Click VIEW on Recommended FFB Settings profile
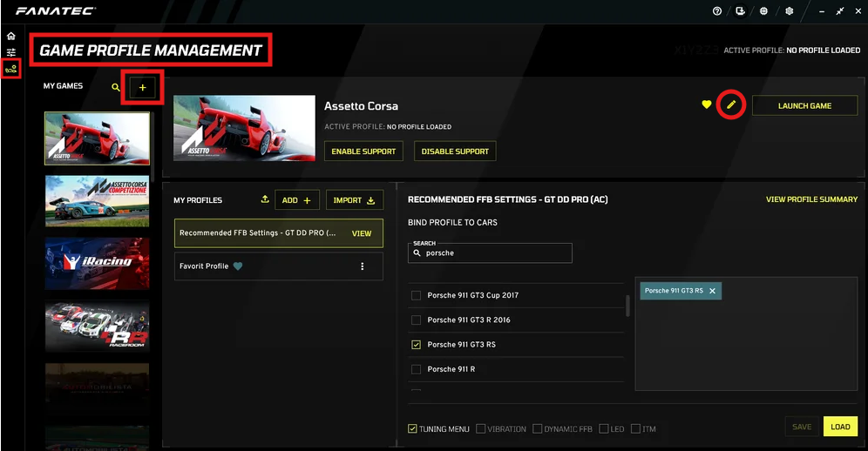This screenshot has height=451, width=868. (362, 233)
